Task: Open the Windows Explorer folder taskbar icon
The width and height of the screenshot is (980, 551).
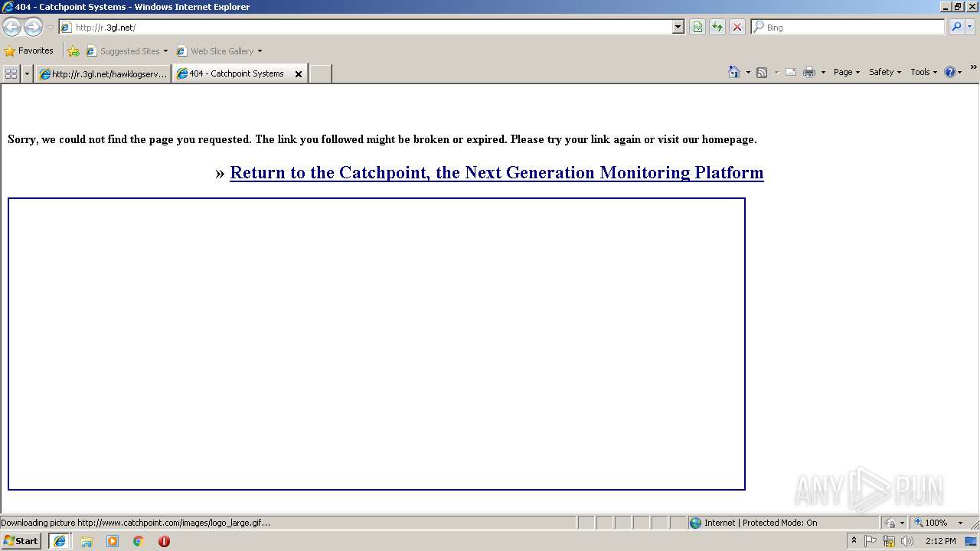Action: pos(87,541)
